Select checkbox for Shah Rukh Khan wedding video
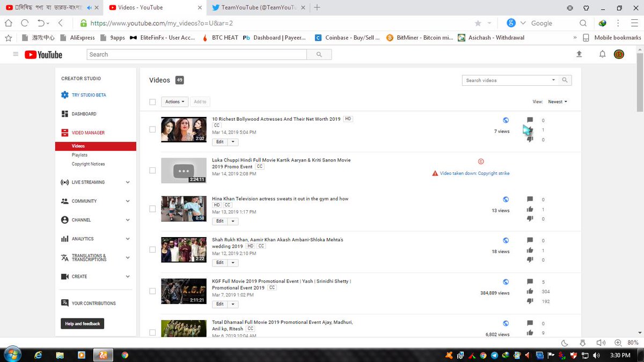Image resolution: width=644 pixels, height=362 pixels. 152,249
